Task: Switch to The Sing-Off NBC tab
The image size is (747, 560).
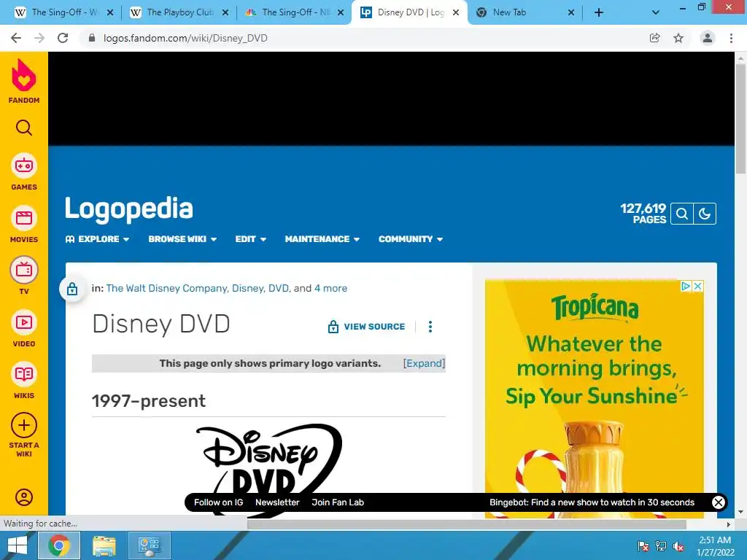Action: coord(295,13)
